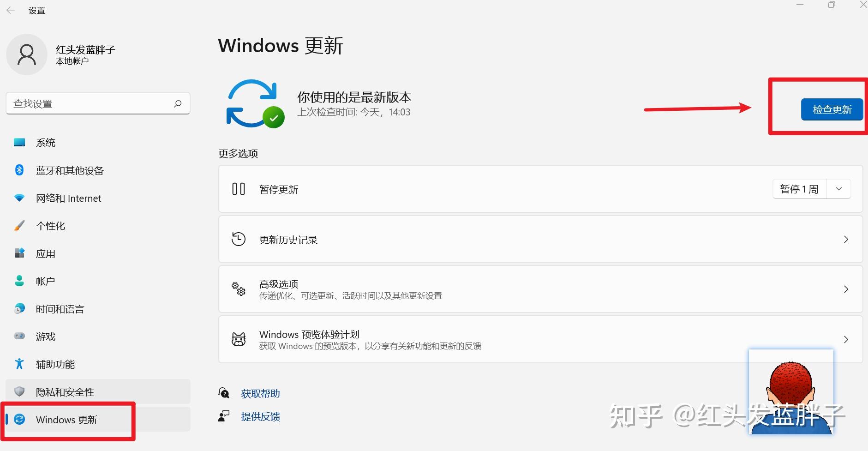This screenshot has width=868, height=451.
Task: Click the back arrow in Settings
Action: (x=11, y=10)
